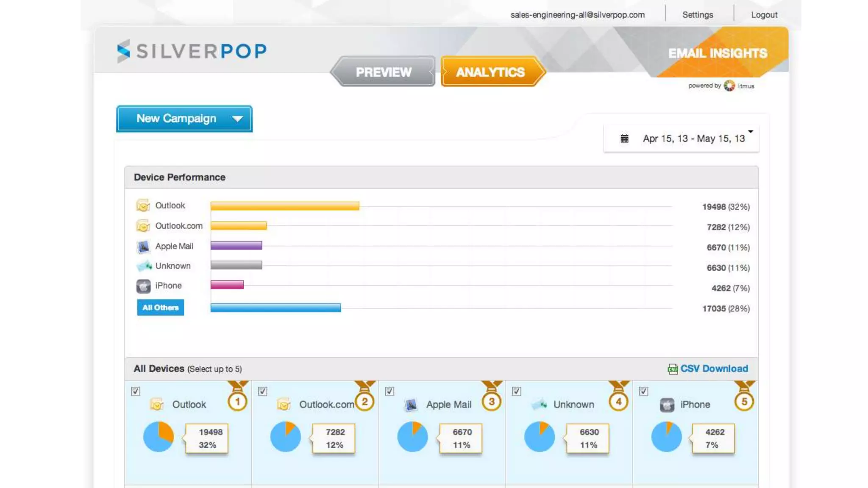Click the Outlook icon in Device Performance
The height and width of the screenshot is (488, 868).
[143, 205]
